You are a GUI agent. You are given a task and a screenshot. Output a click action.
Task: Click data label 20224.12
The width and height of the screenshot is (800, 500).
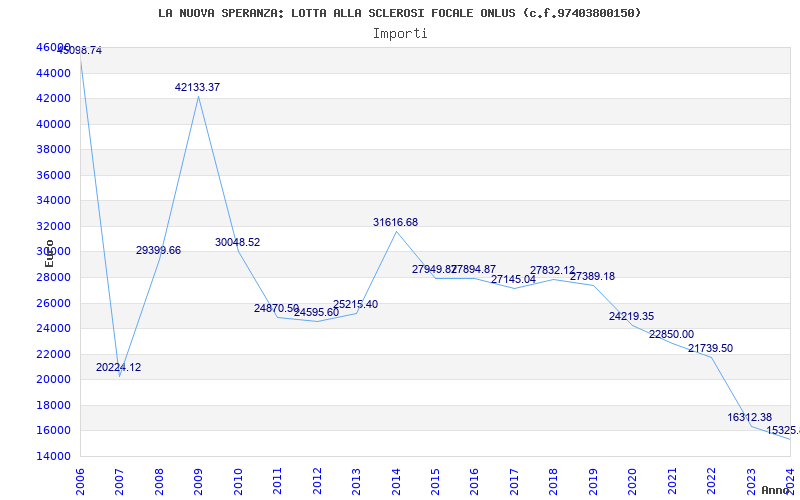pyautogui.click(x=118, y=367)
